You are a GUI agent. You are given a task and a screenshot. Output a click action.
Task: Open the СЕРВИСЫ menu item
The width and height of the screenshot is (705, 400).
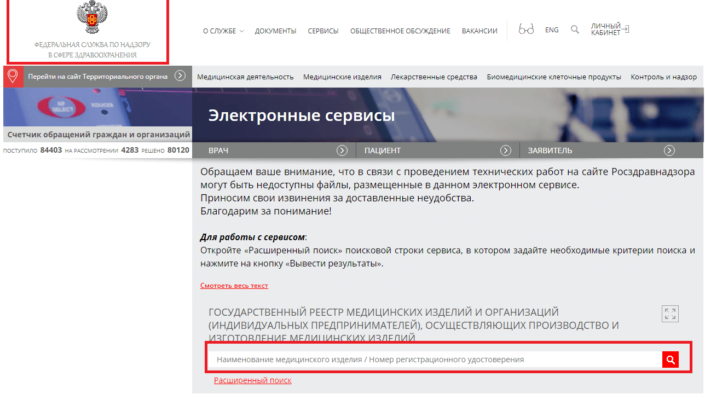[322, 31]
